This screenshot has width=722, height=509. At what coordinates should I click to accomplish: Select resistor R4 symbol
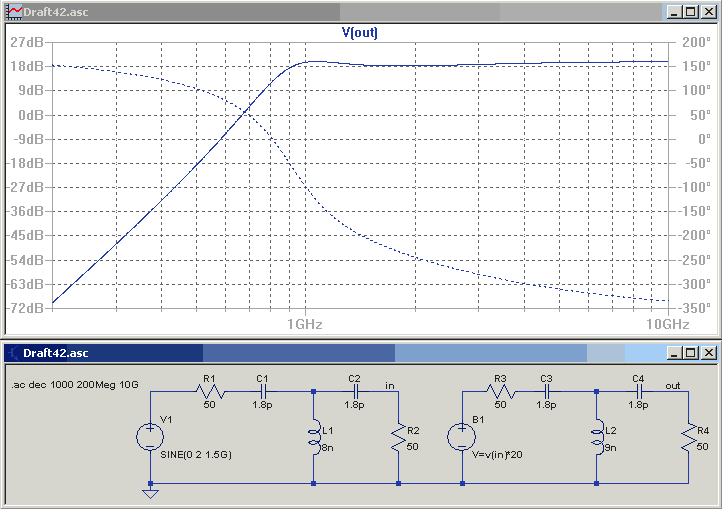689,437
